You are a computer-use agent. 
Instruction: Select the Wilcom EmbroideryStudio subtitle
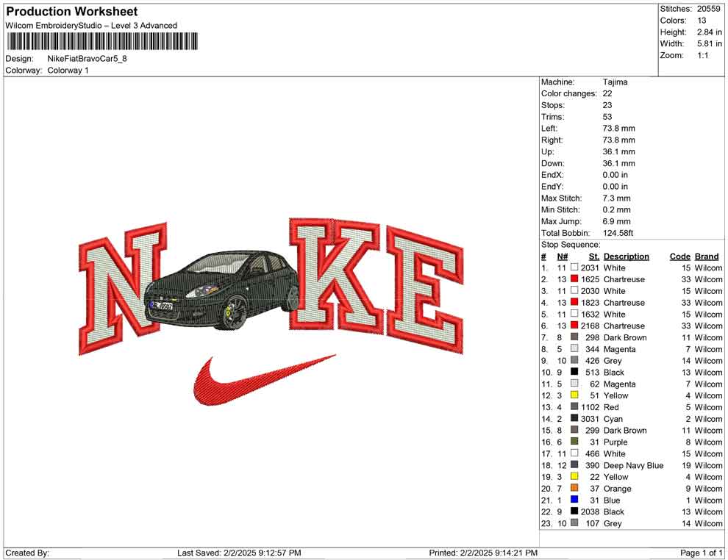click(x=91, y=26)
